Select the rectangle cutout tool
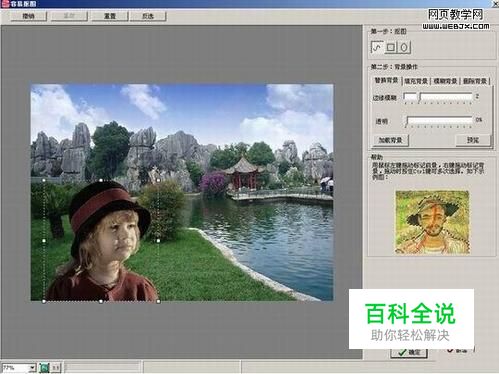 [391, 47]
